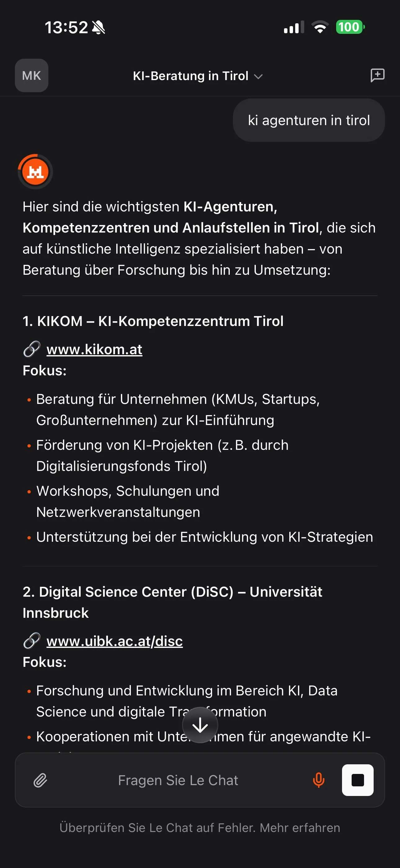Tap the link icon beside www.kikom.at

point(32,349)
